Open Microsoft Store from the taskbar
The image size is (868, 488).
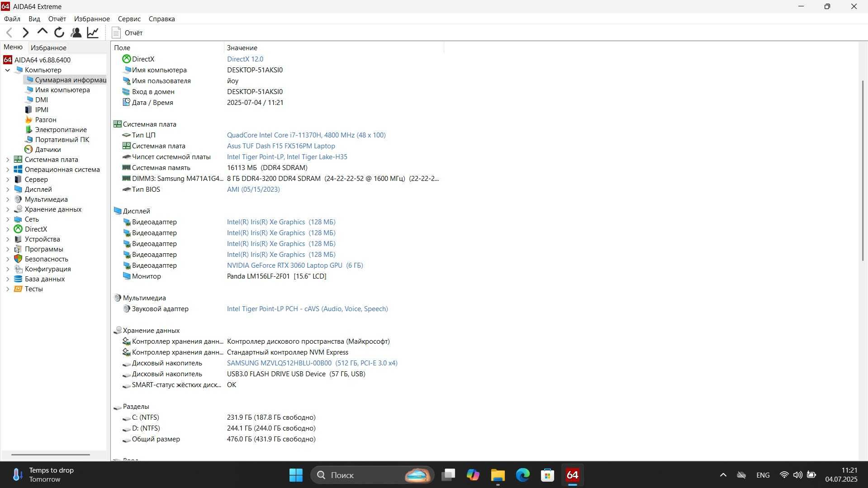click(x=547, y=475)
